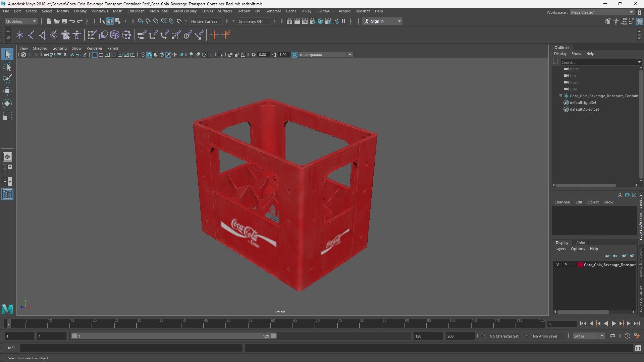The image size is (644, 362).
Task: Click the Save scene icon
Action: click(x=64, y=21)
